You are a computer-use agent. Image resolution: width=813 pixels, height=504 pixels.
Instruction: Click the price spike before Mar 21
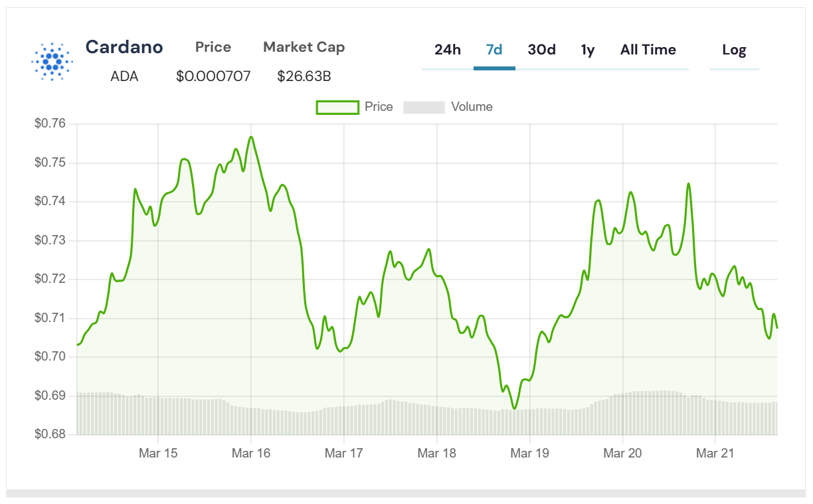[x=688, y=184]
